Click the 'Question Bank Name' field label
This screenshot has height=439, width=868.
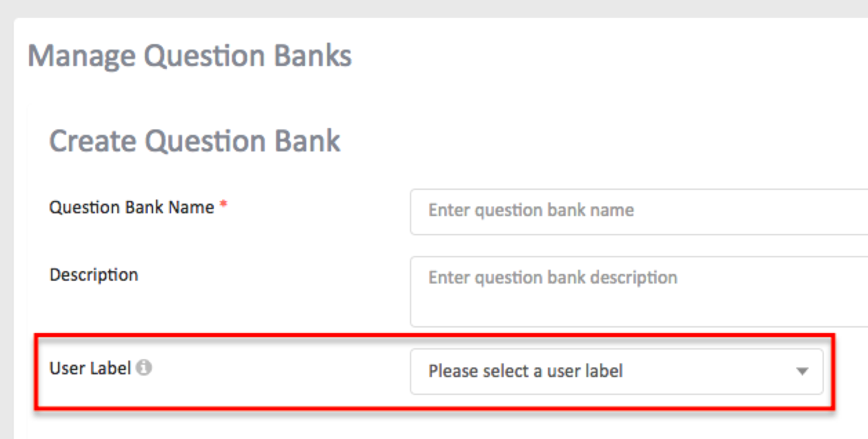click(x=132, y=207)
